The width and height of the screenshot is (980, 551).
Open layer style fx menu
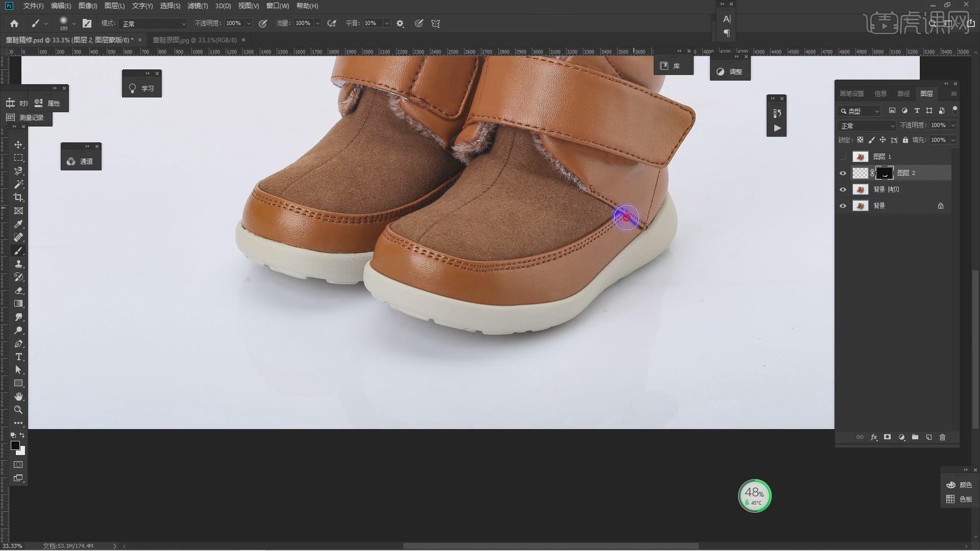(874, 437)
